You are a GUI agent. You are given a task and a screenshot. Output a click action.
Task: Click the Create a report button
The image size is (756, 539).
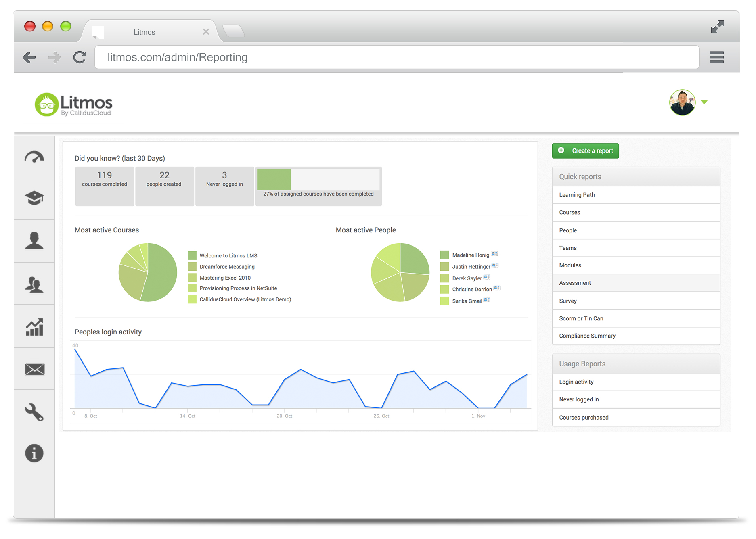pyautogui.click(x=585, y=151)
